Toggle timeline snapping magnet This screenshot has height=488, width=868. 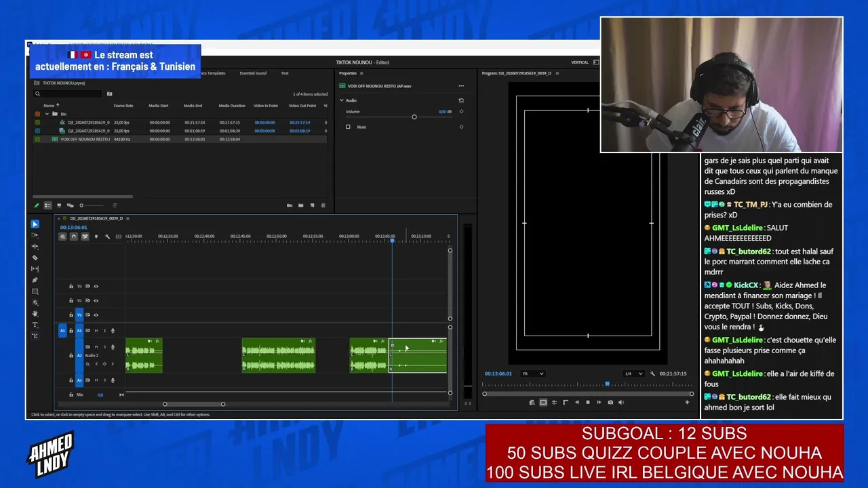pyautogui.click(x=74, y=237)
